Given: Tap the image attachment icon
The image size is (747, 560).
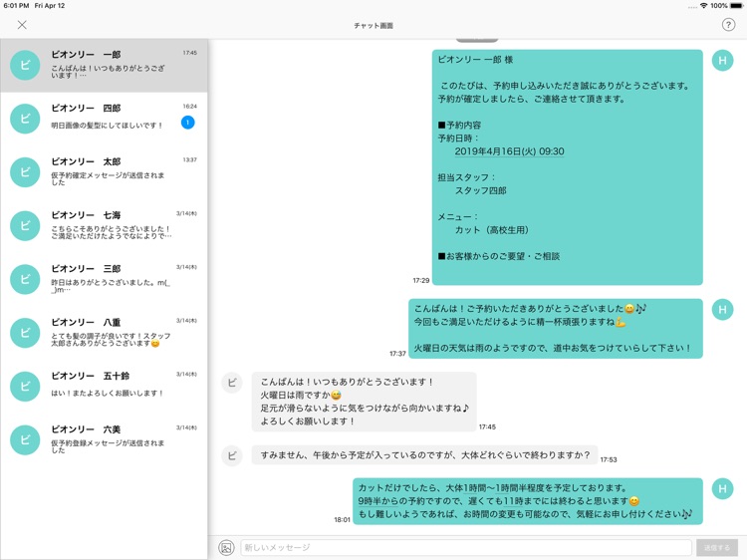Looking at the screenshot, I should pyautogui.click(x=227, y=548).
